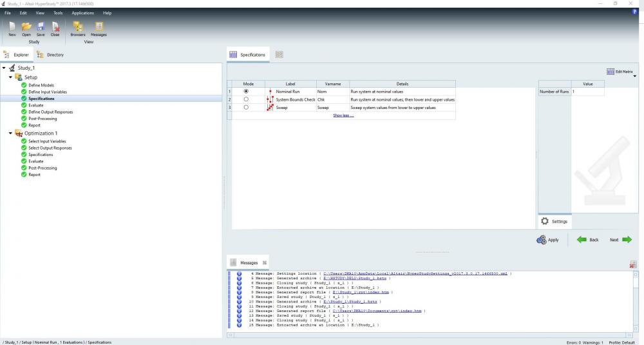644x345 pixels.
Task: Close the Messages tab with X
Action: (265, 262)
